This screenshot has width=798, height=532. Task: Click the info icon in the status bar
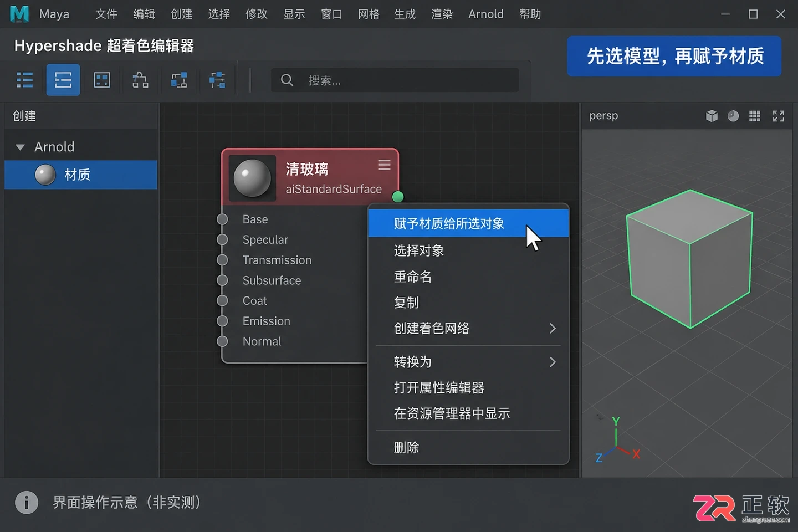tap(27, 503)
